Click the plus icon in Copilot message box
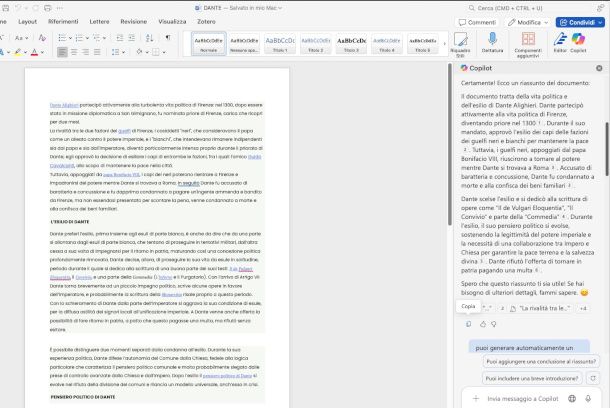610x408 pixels. 474,397
